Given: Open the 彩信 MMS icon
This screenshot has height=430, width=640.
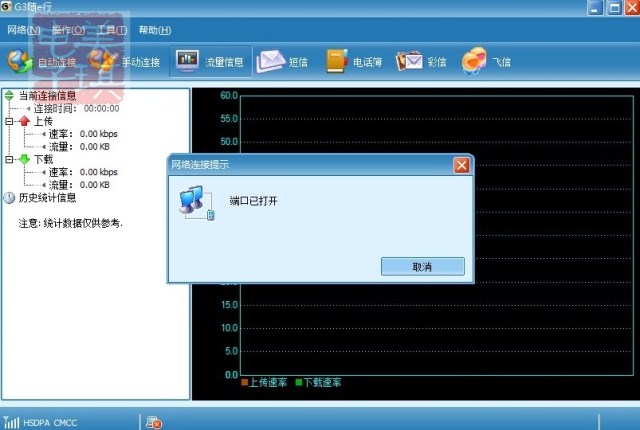Looking at the screenshot, I should pyautogui.click(x=409, y=61).
